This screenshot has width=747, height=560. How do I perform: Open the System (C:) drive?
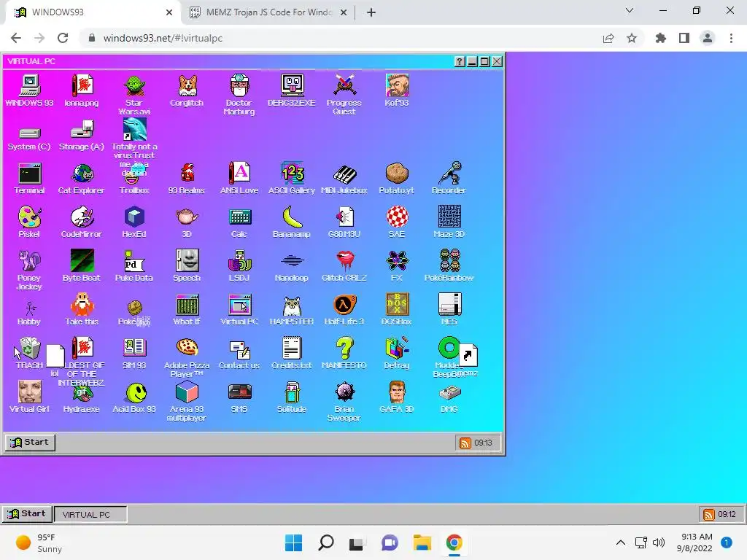pos(29,133)
